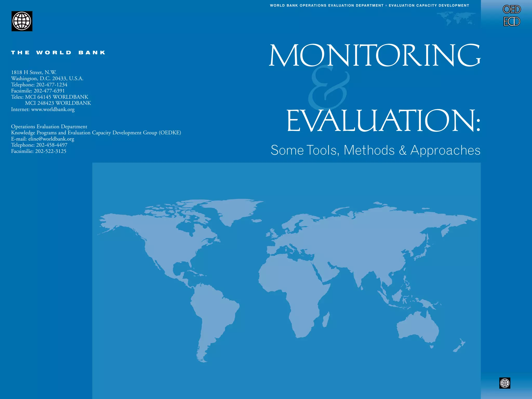Image resolution: width=532 pixels, height=399 pixels.
Task: Click the EVALUATION: title word
Action: 383,121
